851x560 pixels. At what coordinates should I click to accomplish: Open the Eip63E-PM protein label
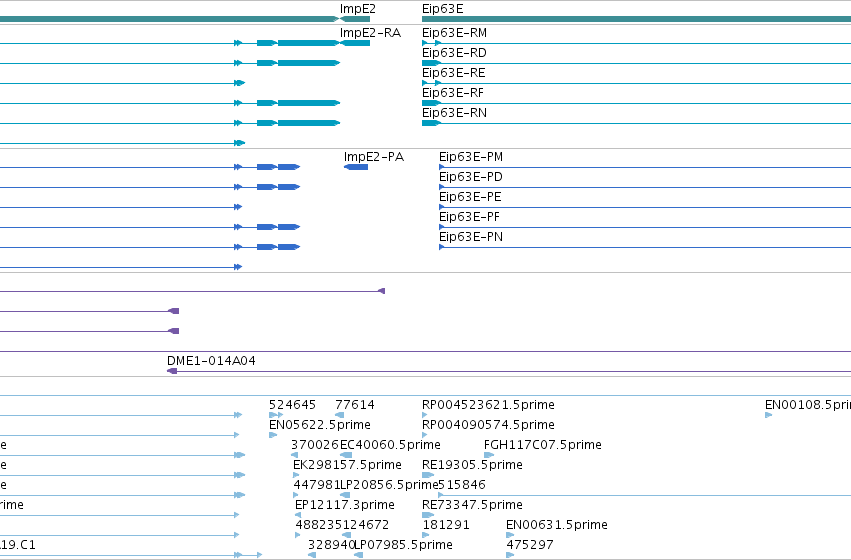click(x=471, y=157)
